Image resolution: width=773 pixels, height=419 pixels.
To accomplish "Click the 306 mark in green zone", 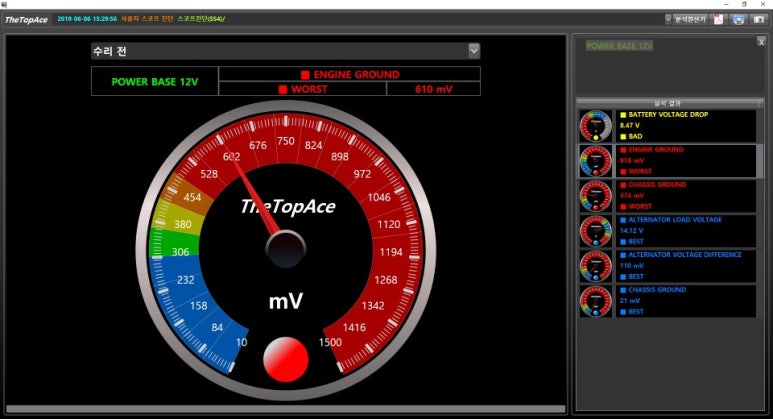I will point(180,252).
